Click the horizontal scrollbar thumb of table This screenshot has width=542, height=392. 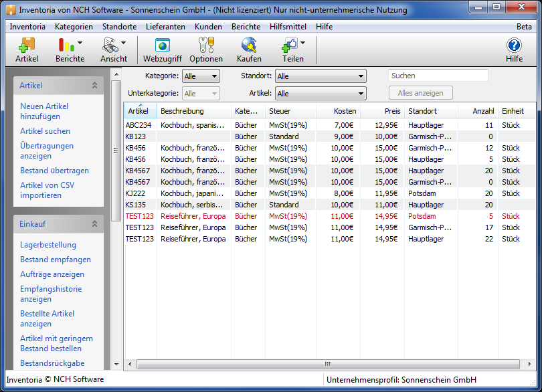pyautogui.click(x=328, y=364)
